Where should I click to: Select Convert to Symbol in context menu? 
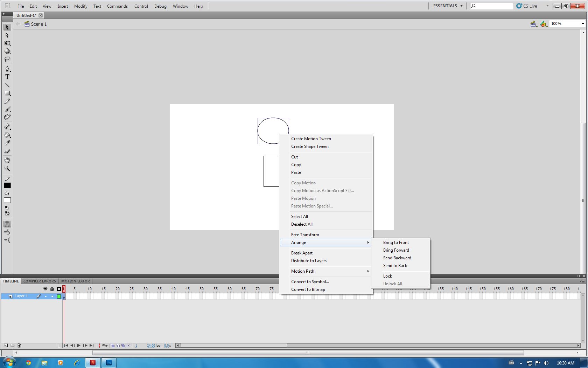click(310, 281)
